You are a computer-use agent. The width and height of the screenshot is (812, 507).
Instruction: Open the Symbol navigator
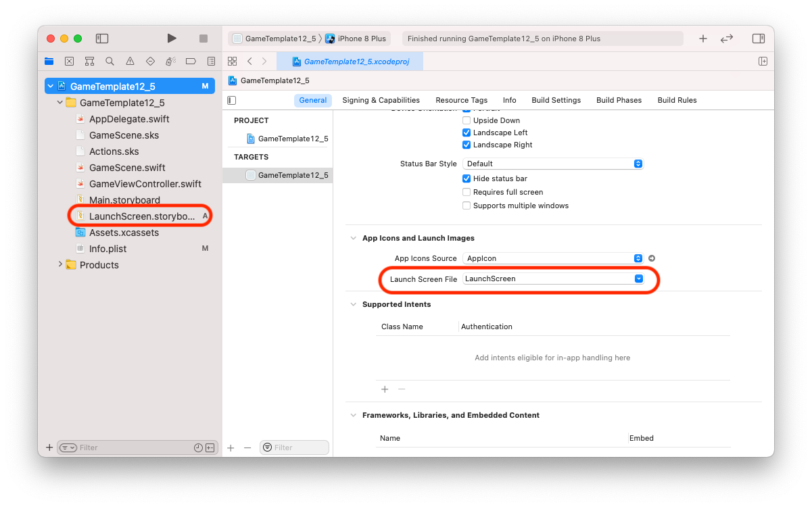point(89,61)
